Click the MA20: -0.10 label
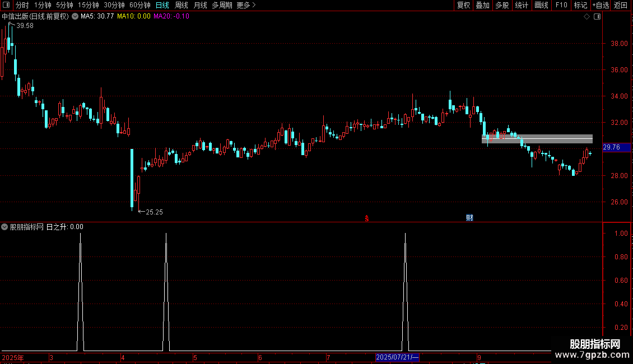Image resolution: width=633 pixels, height=364 pixels. (171, 16)
